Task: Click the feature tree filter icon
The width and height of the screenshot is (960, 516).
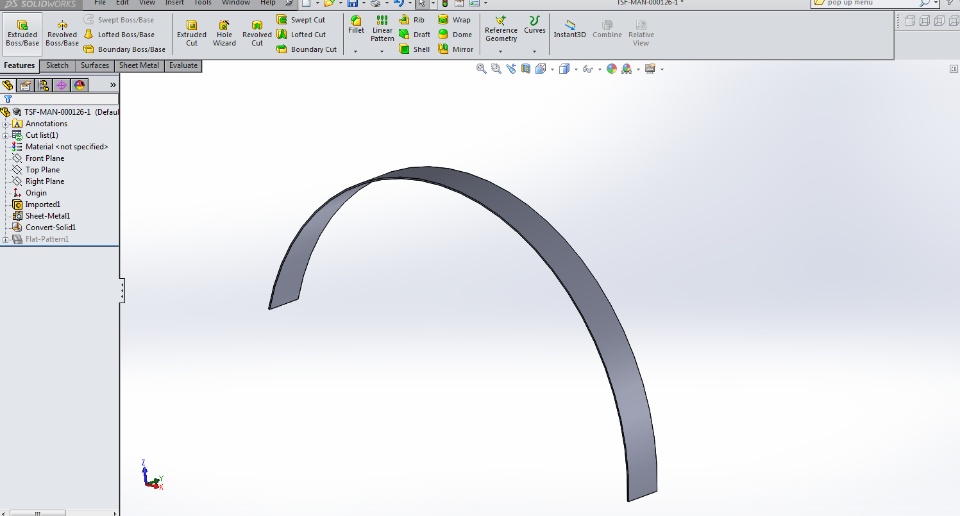Action: point(8,99)
